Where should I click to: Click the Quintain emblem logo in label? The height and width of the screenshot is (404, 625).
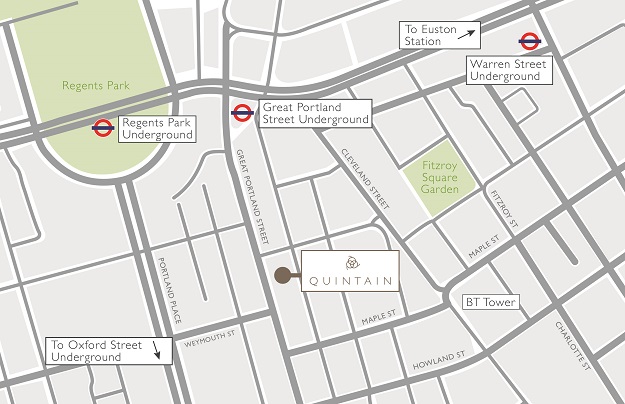[352, 263]
